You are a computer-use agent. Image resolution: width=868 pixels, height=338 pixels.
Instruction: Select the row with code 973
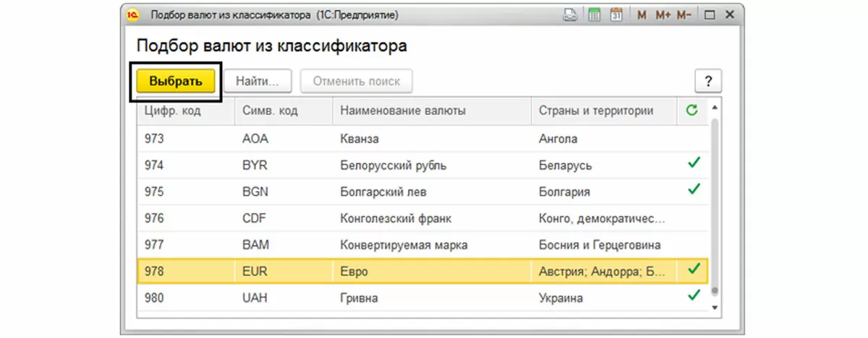[x=422, y=138]
